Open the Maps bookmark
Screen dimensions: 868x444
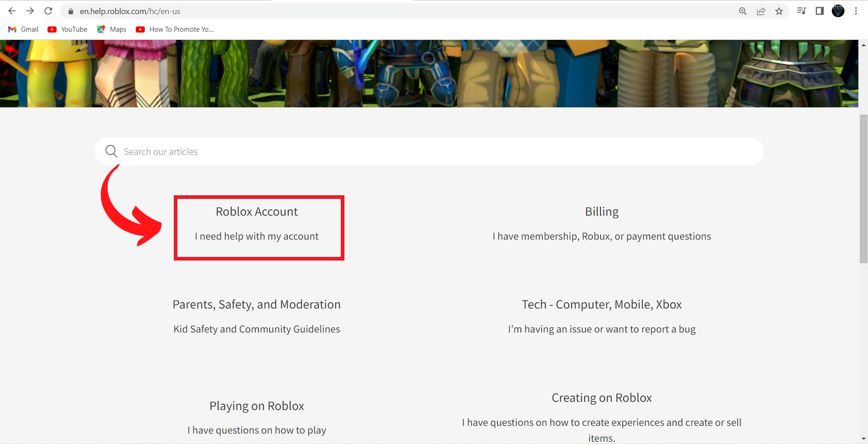[112, 29]
